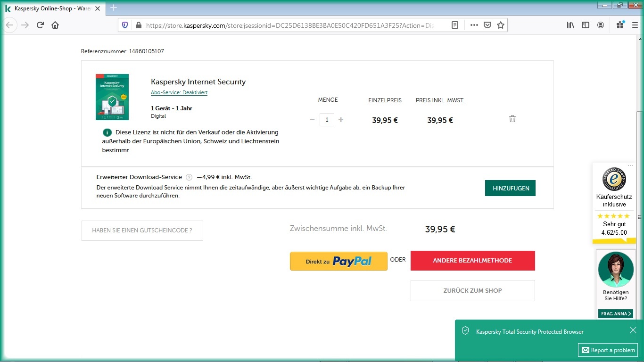Click the plus icon to increase quantity
Image resolution: width=644 pixels, height=362 pixels.
coord(341,120)
